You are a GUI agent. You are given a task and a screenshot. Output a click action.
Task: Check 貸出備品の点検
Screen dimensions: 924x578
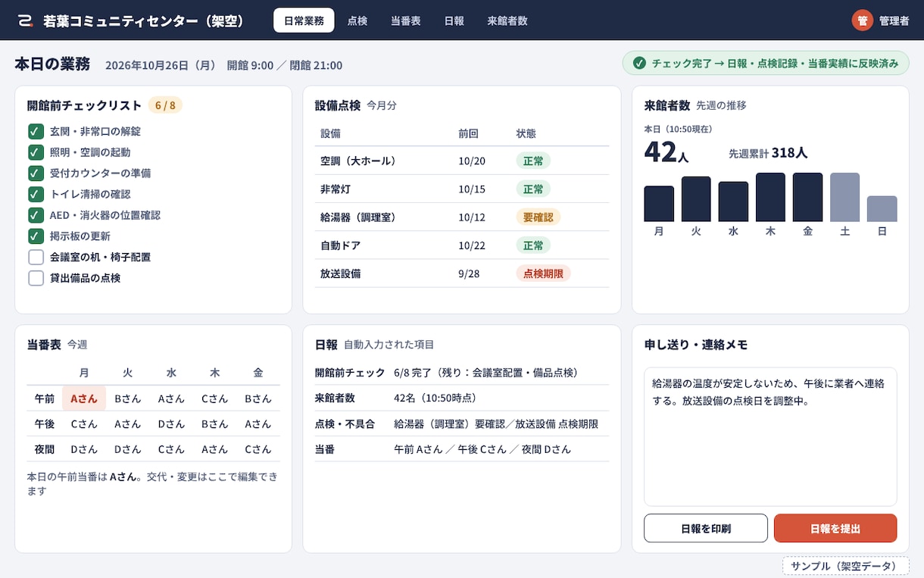click(x=36, y=278)
